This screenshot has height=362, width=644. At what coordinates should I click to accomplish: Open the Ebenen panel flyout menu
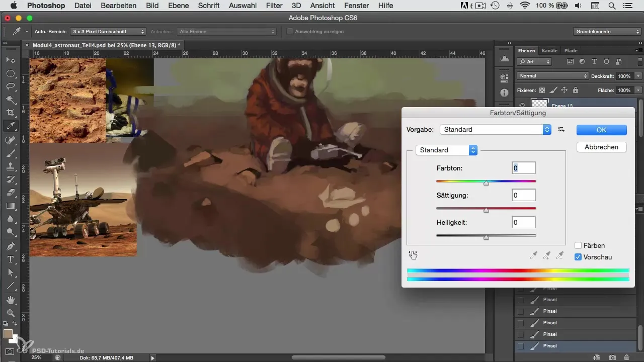tap(639, 51)
